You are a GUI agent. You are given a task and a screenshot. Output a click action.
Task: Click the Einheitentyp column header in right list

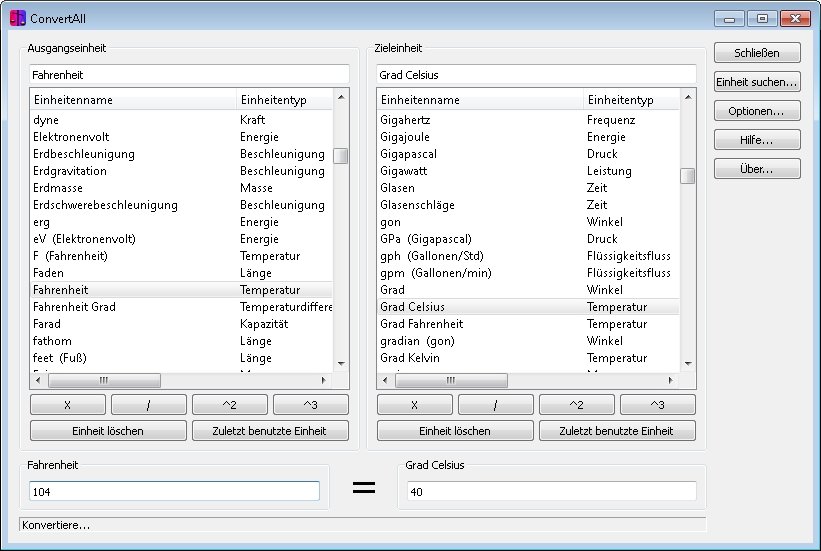tap(631, 100)
